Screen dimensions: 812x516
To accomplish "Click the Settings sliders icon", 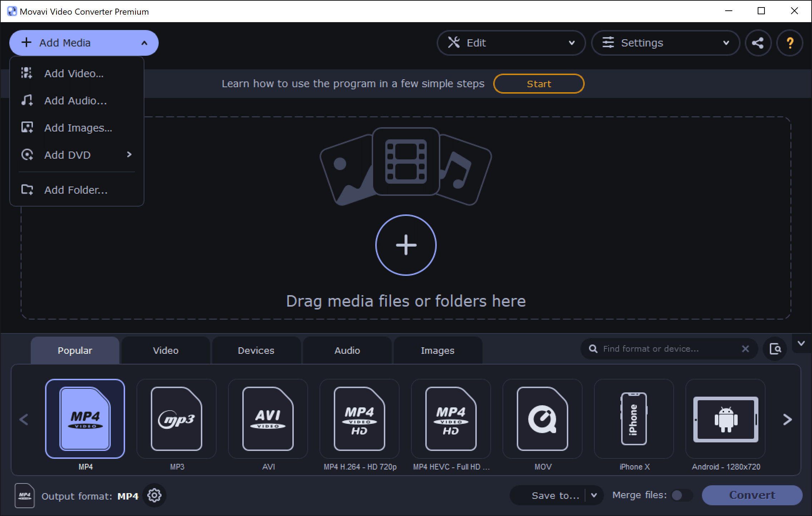I will pos(608,43).
